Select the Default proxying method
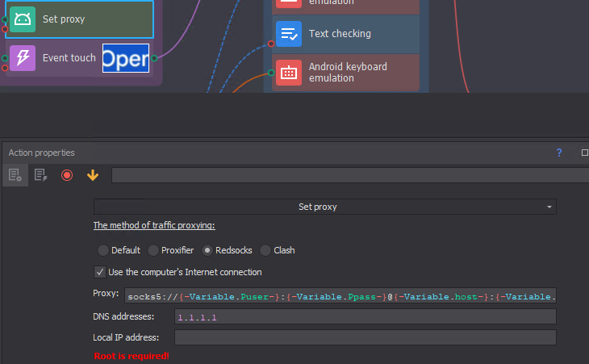This screenshot has height=364, width=589. 103,250
